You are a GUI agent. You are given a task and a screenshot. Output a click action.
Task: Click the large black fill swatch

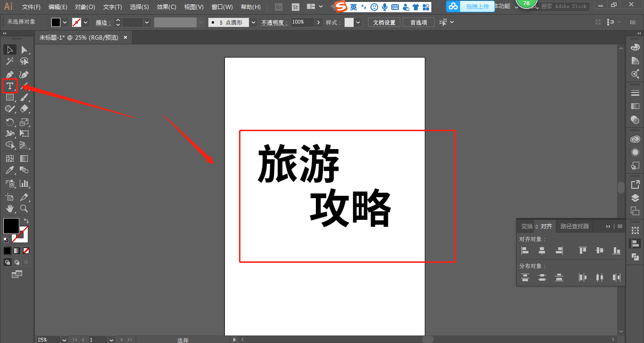click(x=11, y=226)
